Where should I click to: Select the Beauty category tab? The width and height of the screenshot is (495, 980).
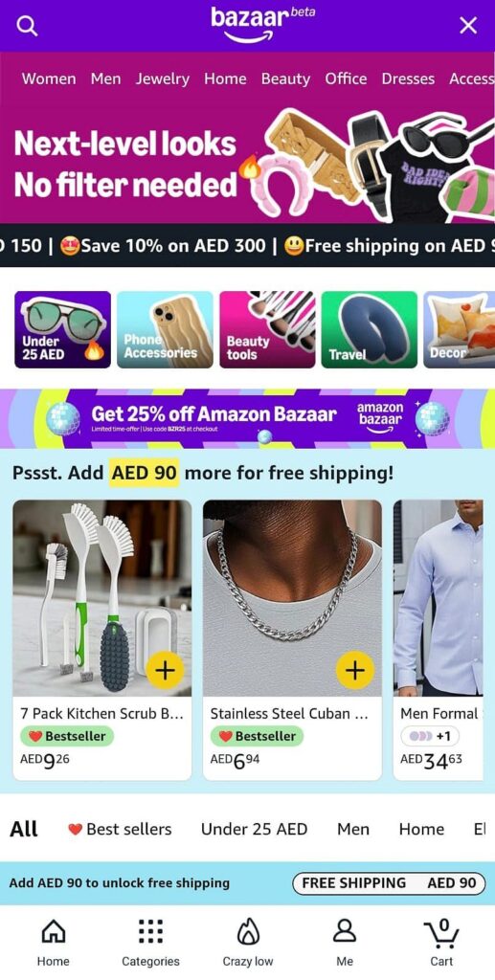285,78
